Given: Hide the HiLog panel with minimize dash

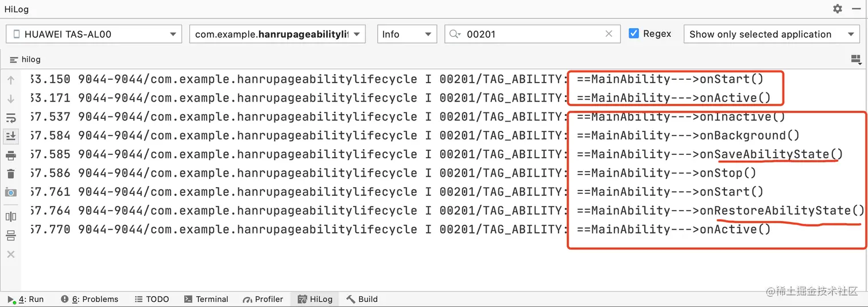Looking at the screenshot, I should click(856, 9).
